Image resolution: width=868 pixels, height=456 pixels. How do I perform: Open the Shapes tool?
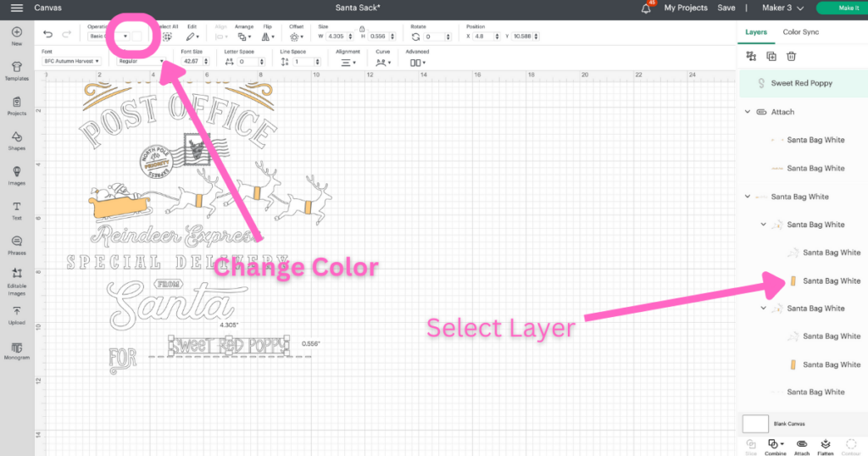[17, 136]
